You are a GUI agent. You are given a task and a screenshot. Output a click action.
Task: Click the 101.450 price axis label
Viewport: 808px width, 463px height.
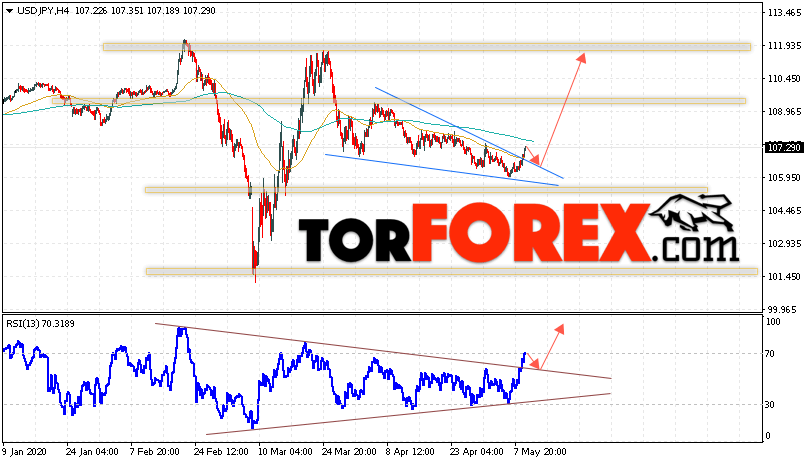pyautogui.click(x=784, y=276)
